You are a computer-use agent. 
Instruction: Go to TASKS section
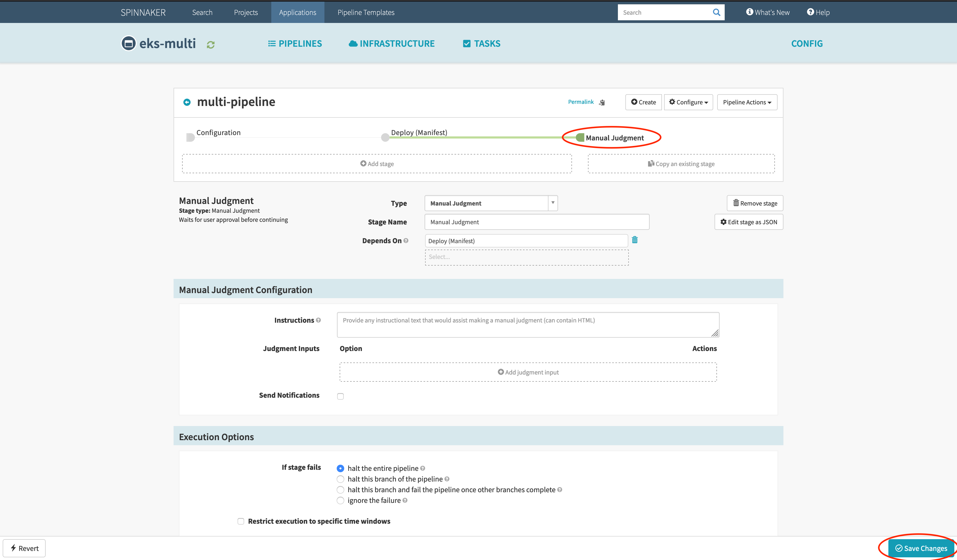(x=481, y=43)
